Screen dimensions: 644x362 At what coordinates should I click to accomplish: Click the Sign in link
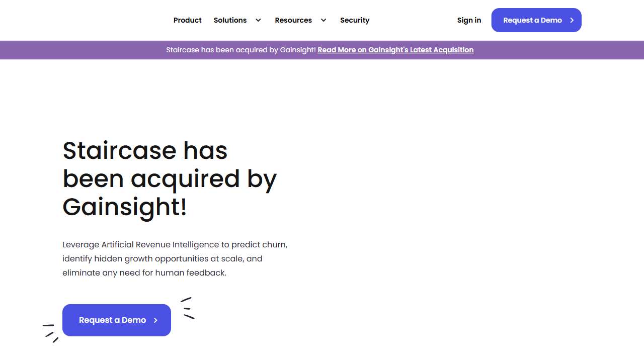[469, 20]
